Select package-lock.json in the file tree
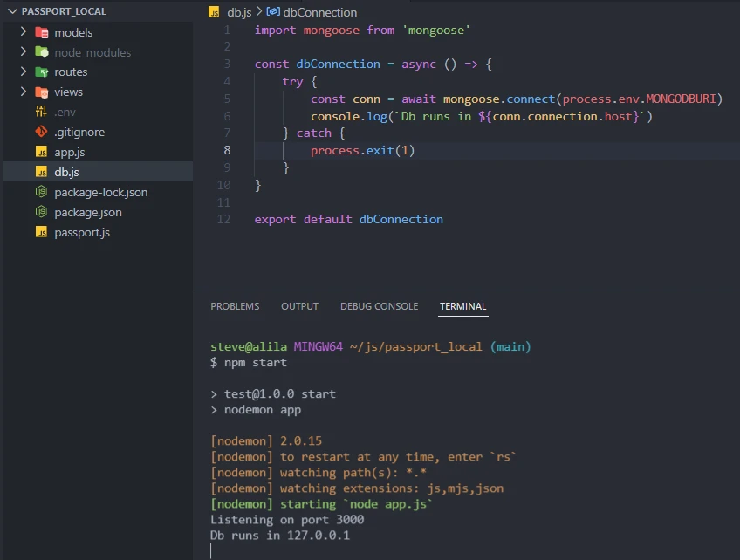 coord(100,192)
